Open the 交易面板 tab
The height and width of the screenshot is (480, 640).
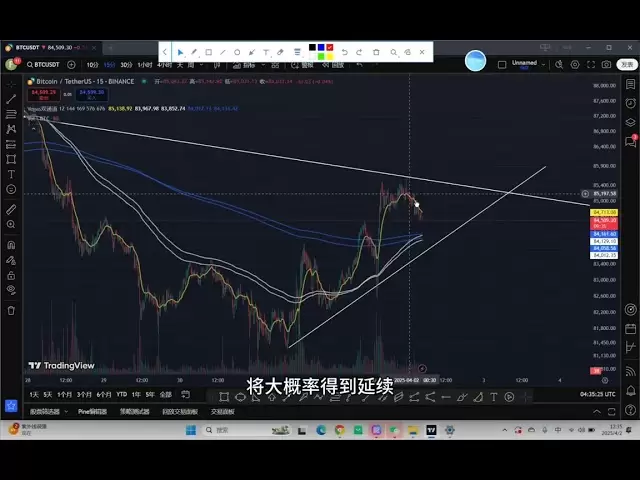222,412
